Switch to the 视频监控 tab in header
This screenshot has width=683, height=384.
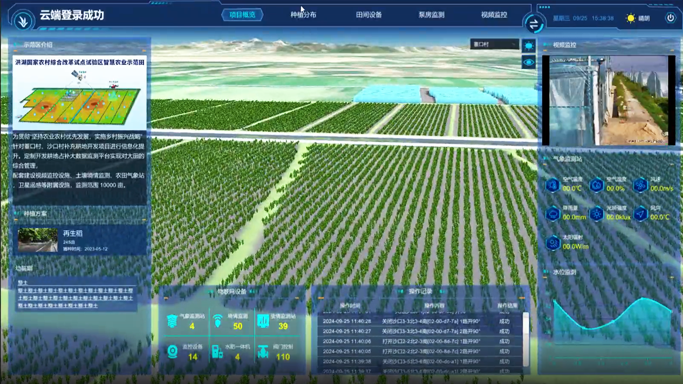[x=494, y=15]
